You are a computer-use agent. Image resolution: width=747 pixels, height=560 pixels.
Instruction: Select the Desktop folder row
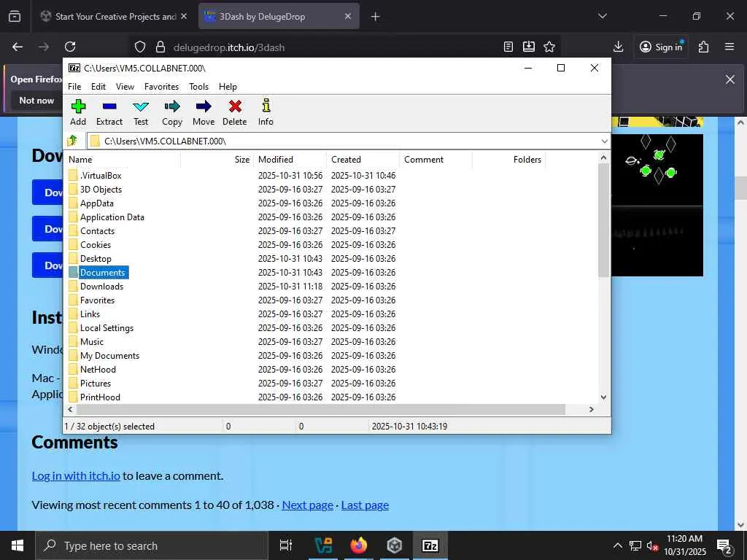click(x=331, y=259)
